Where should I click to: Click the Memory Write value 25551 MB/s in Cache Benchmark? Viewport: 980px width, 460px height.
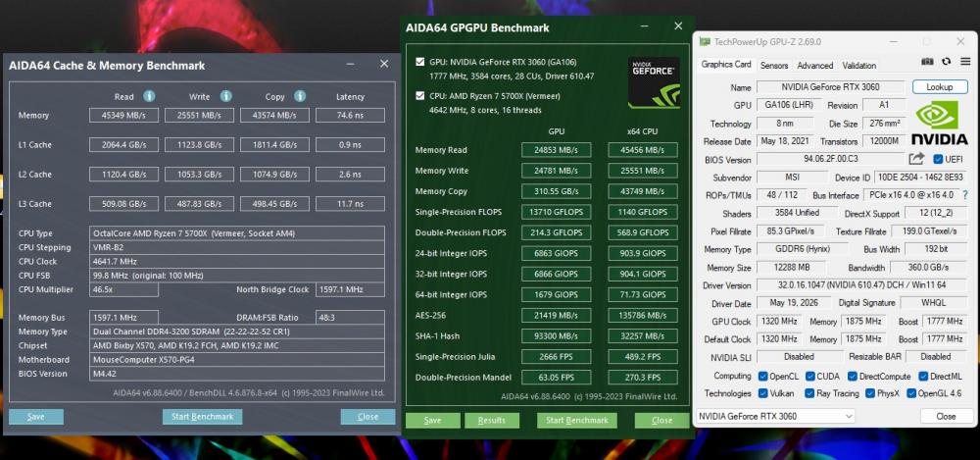(199, 115)
